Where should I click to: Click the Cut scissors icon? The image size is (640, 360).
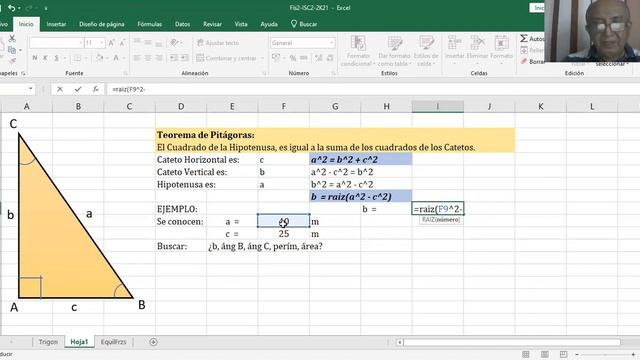pos(12,38)
